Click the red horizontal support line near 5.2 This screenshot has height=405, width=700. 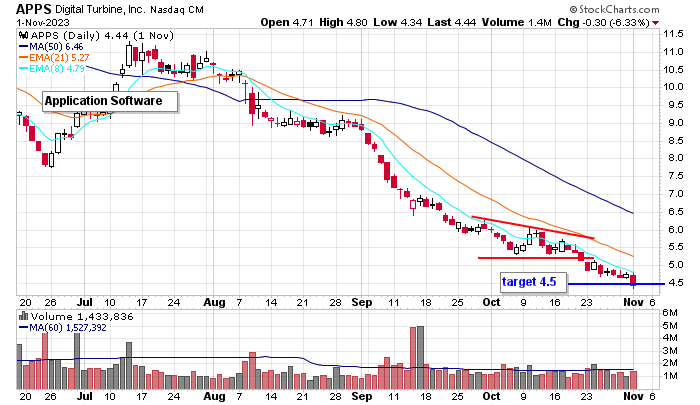click(536, 258)
